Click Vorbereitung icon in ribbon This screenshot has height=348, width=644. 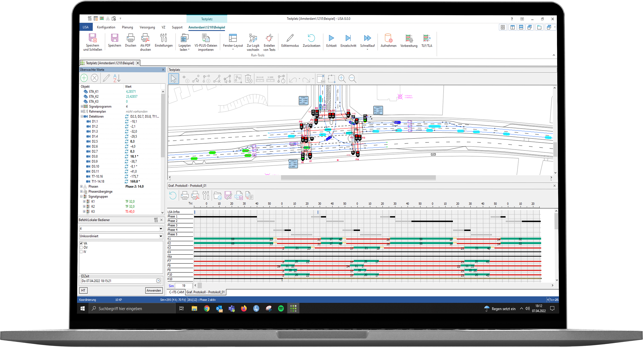[409, 38]
